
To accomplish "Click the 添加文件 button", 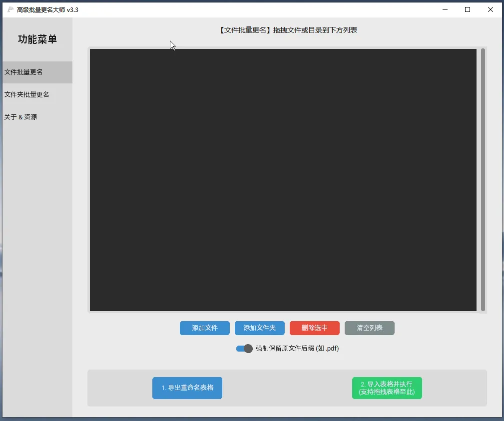I will tap(205, 328).
